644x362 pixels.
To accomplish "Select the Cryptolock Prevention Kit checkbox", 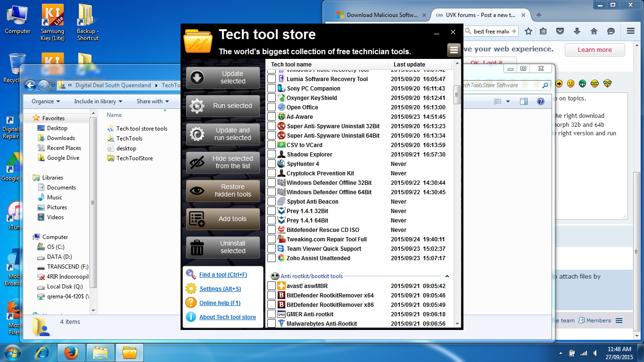I will click(x=272, y=173).
